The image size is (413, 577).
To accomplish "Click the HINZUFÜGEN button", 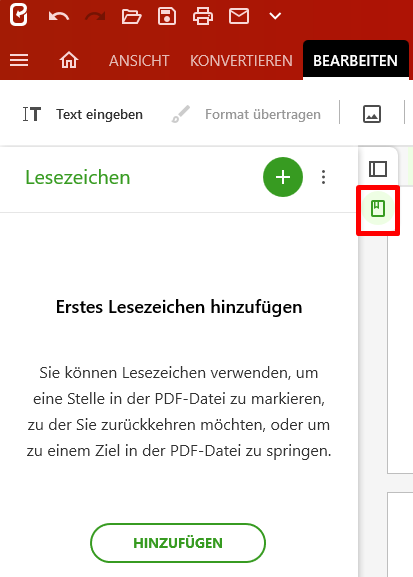I will [x=178, y=543].
